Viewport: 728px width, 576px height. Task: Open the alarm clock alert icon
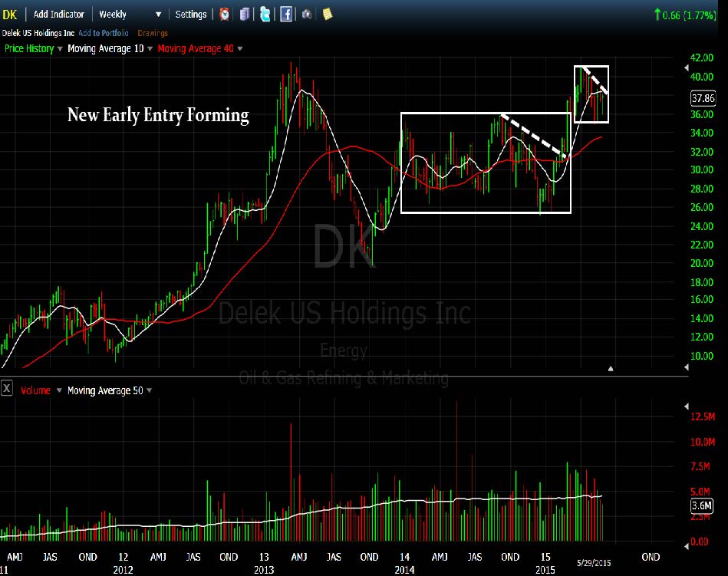tap(225, 15)
